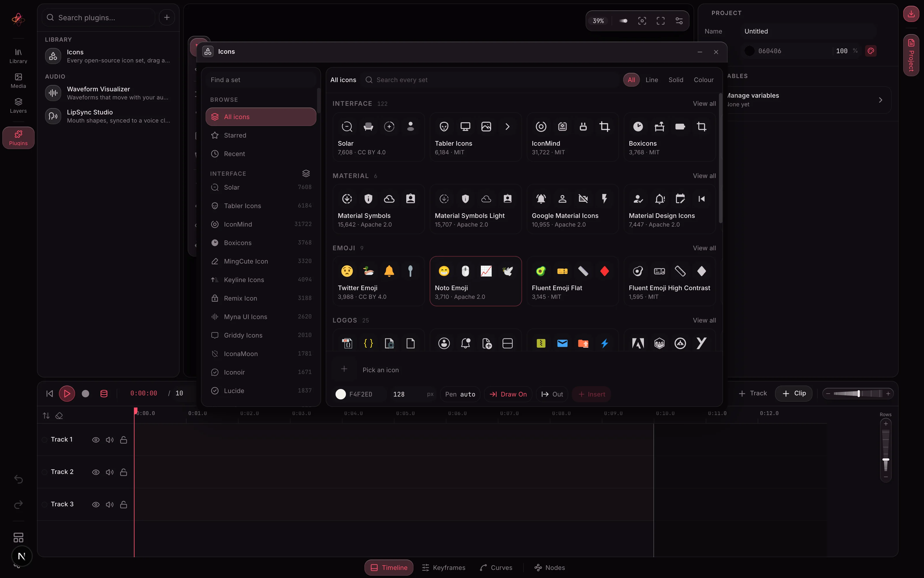Mute the speaker on Track 1

110,440
